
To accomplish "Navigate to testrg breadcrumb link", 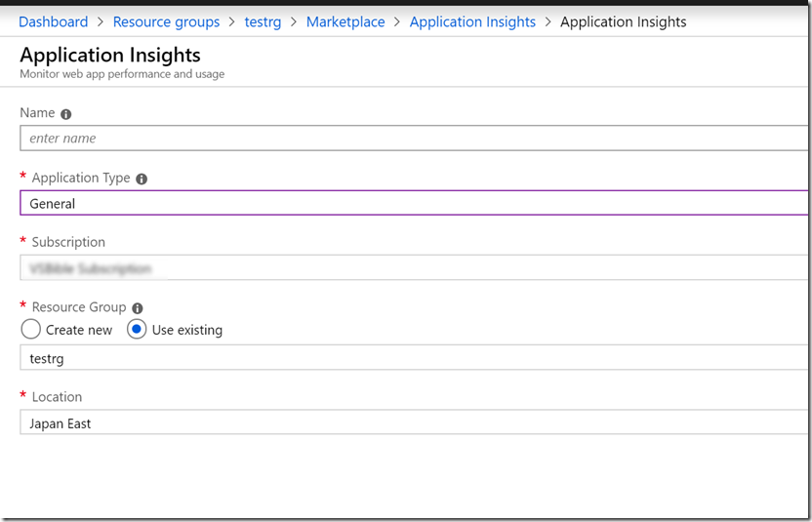I will [x=263, y=22].
